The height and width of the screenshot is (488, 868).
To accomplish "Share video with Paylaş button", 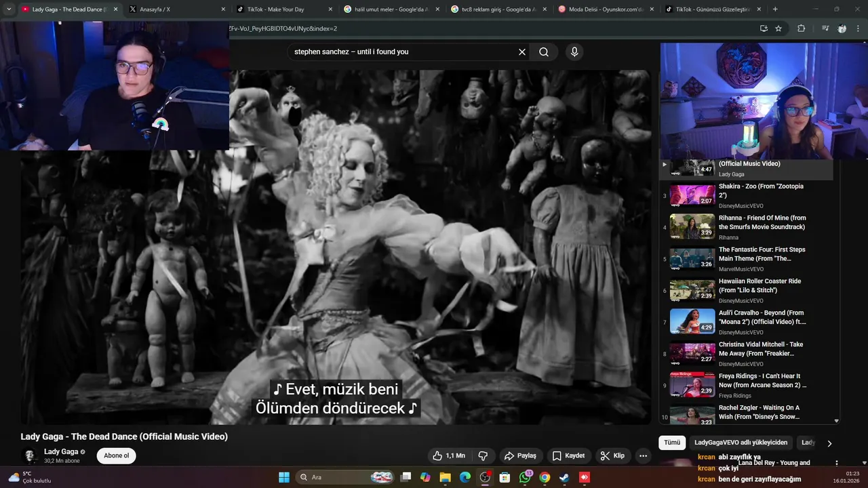I will (520, 455).
